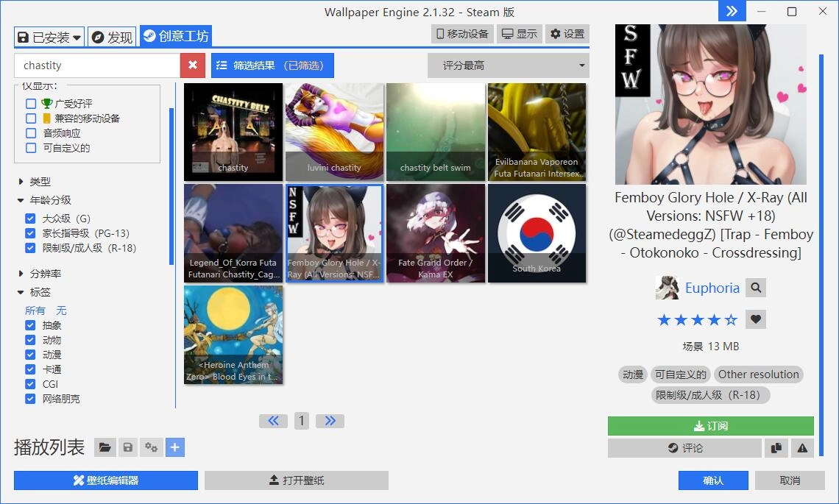Select the South Korea wallpaper thumbnail

coord(537,233)
